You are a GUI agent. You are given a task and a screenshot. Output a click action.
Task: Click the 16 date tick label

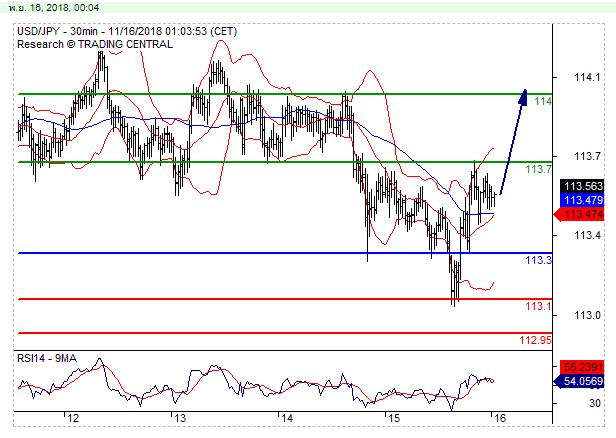pos(500,418)
